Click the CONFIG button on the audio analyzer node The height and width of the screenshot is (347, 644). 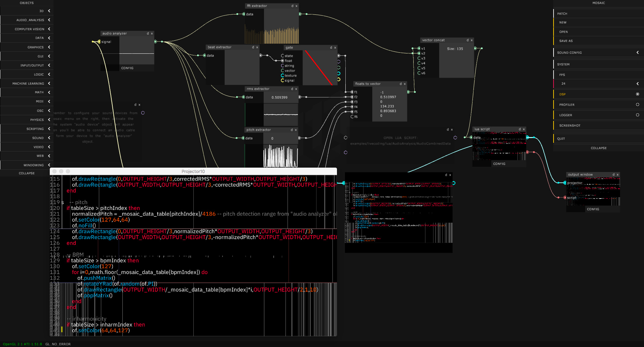point(127,68)
